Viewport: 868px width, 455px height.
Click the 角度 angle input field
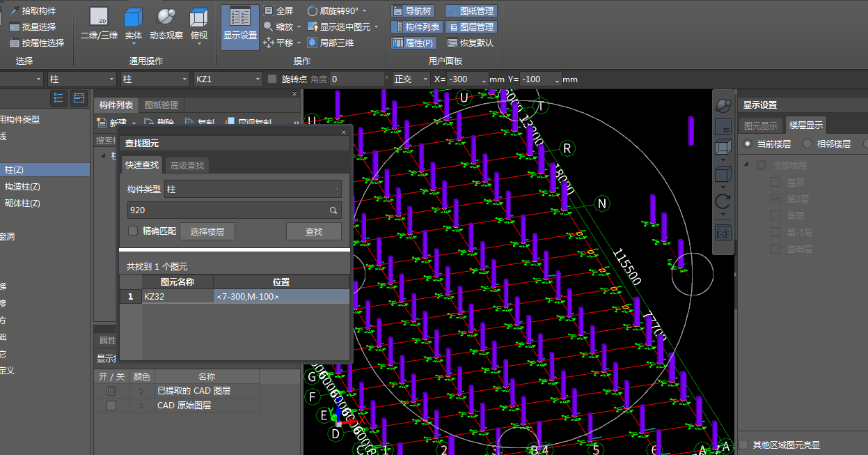pyautogui.click(x=357, y=79)
